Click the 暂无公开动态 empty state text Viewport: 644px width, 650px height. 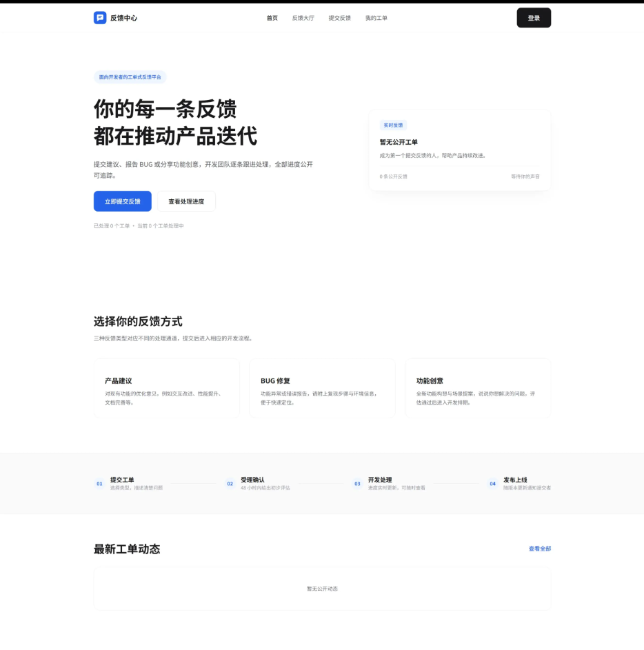[322, 589]
